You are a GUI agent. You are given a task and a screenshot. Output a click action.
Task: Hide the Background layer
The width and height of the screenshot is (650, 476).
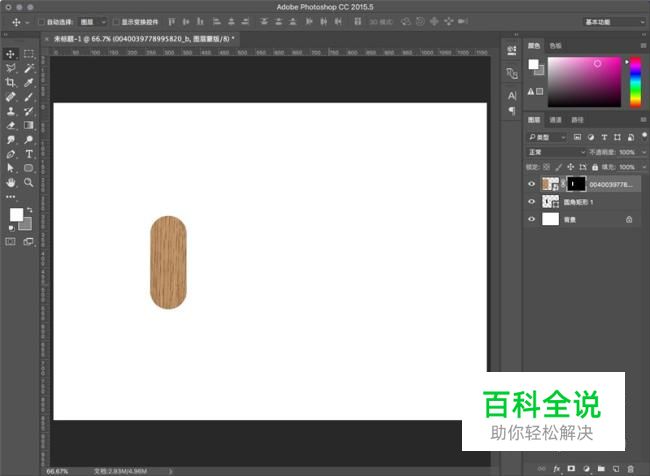coord(531,219)
